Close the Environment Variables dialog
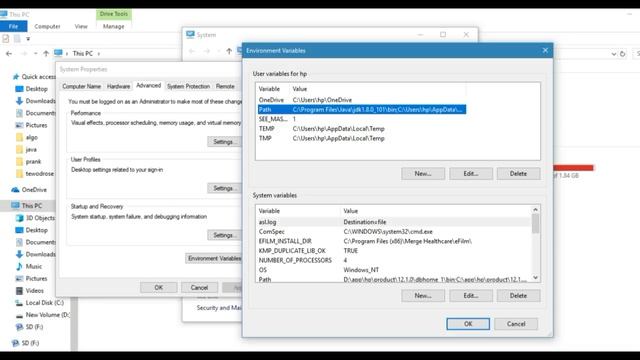 pyautogui.click(x=545, y=50)
